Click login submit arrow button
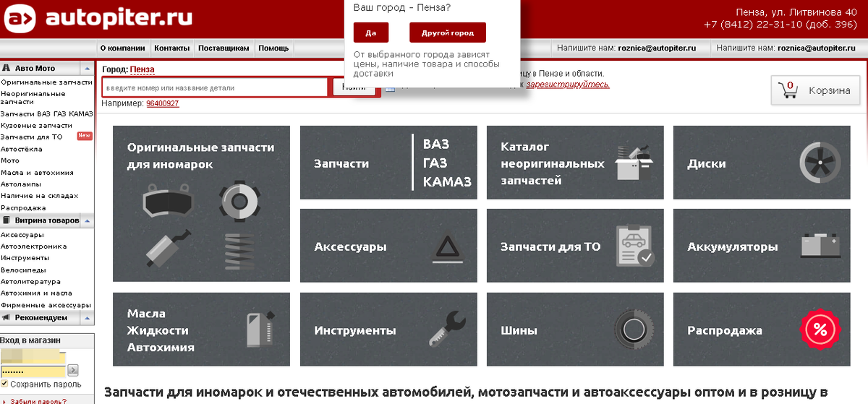Screen dimensions: 868x404 [x=72, y=370]
